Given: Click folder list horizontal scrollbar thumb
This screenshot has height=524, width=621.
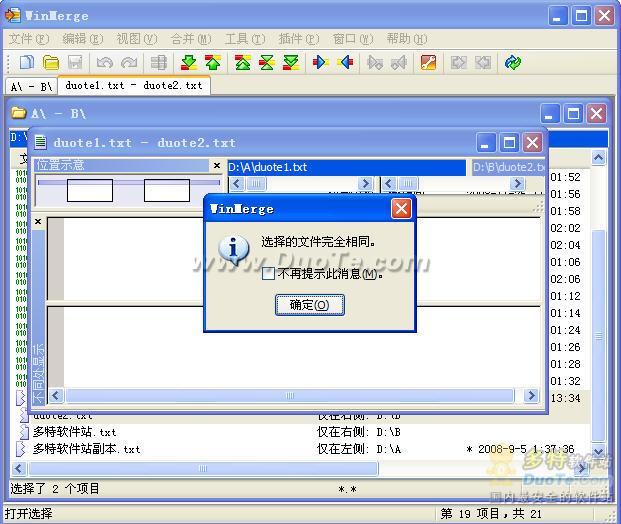Looking at the screenshot, I should pyautogui.click(x=203, y=469).
